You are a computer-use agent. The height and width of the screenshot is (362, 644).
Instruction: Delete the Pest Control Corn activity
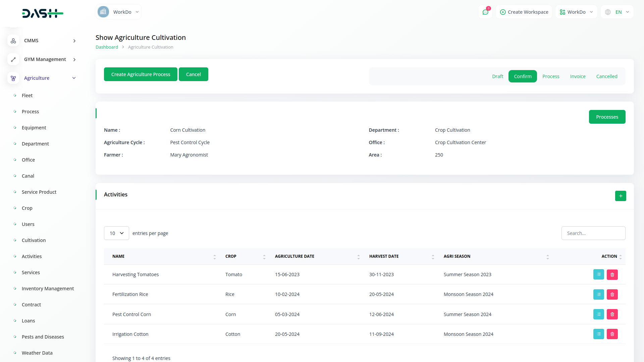tap(612, 314)
